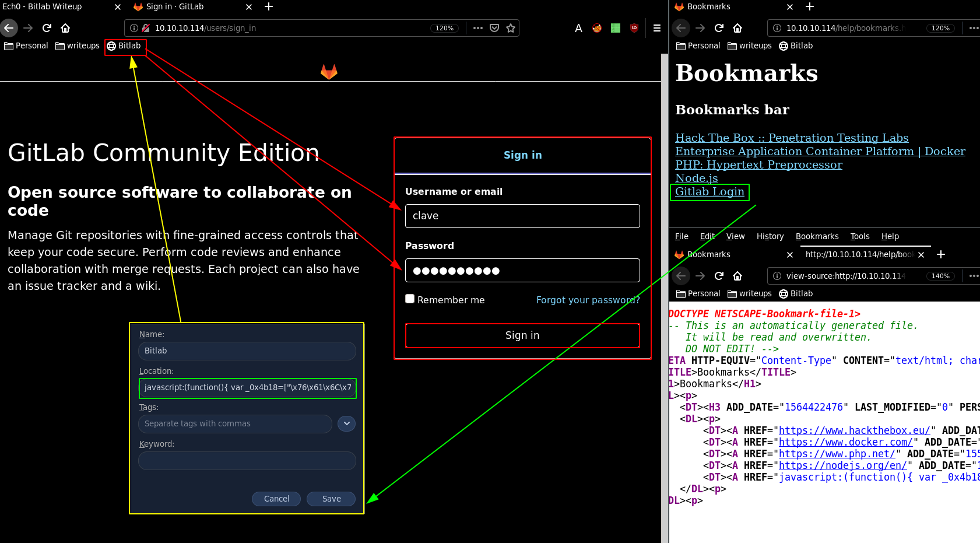The image size is (980, 543).
Task: Go back in the view-source window
Action: pos(681,276)
